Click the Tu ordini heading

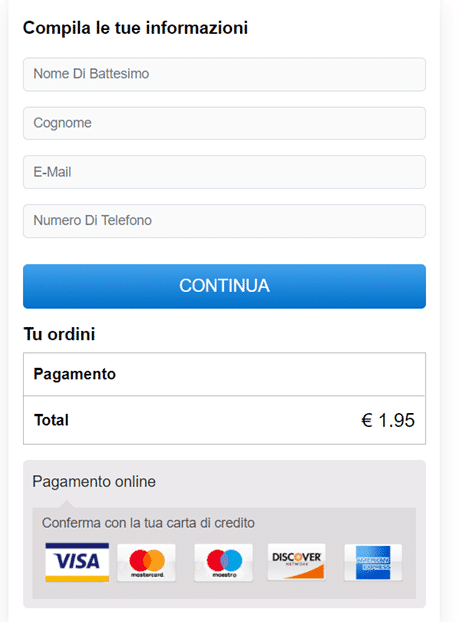click(x=59, y=334)
